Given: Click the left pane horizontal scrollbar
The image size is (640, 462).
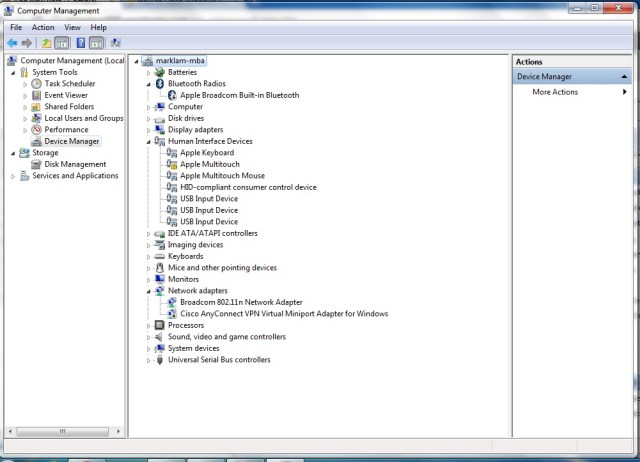Looking at the screenshot, I should tap(63, 432).
